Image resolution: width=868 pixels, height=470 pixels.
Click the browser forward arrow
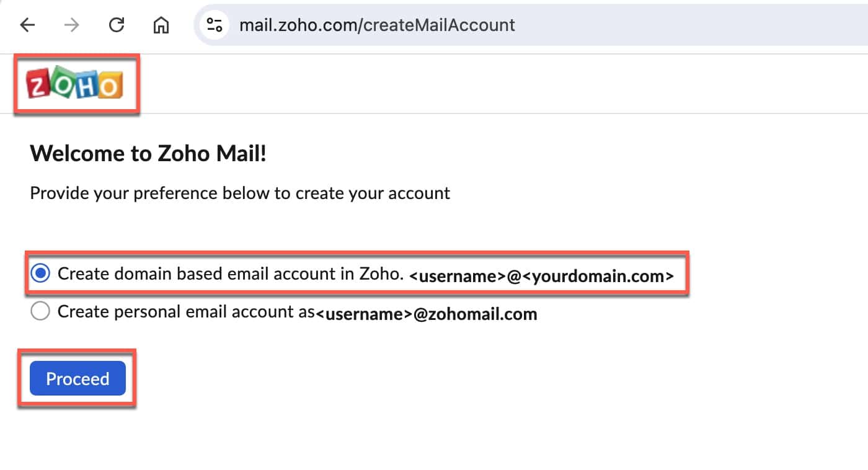(72, 25)
